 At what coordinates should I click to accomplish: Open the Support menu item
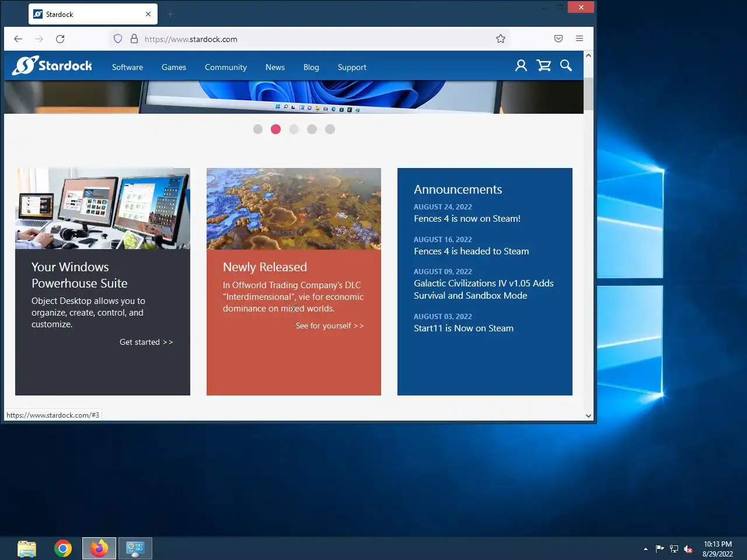[x=352, y=67]
